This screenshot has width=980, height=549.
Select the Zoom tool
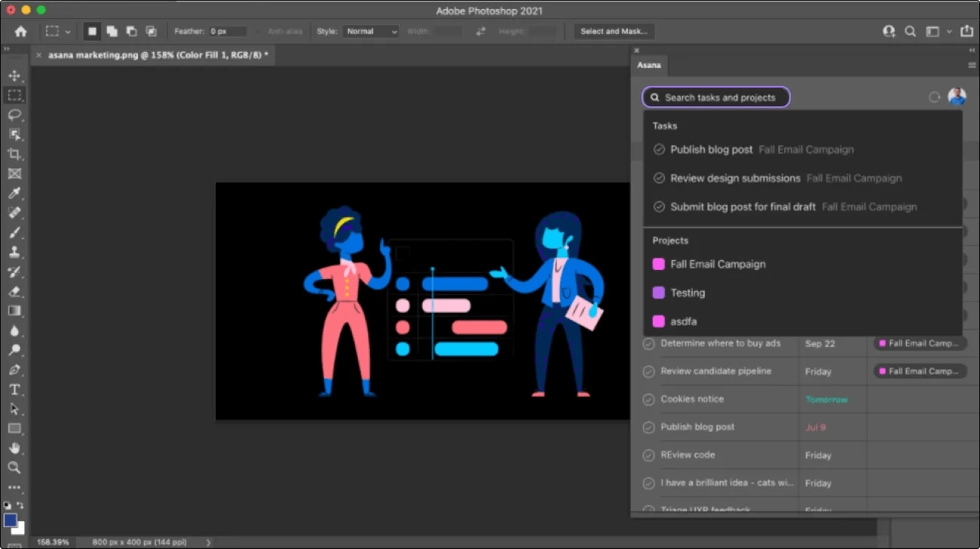click(14, 468)
